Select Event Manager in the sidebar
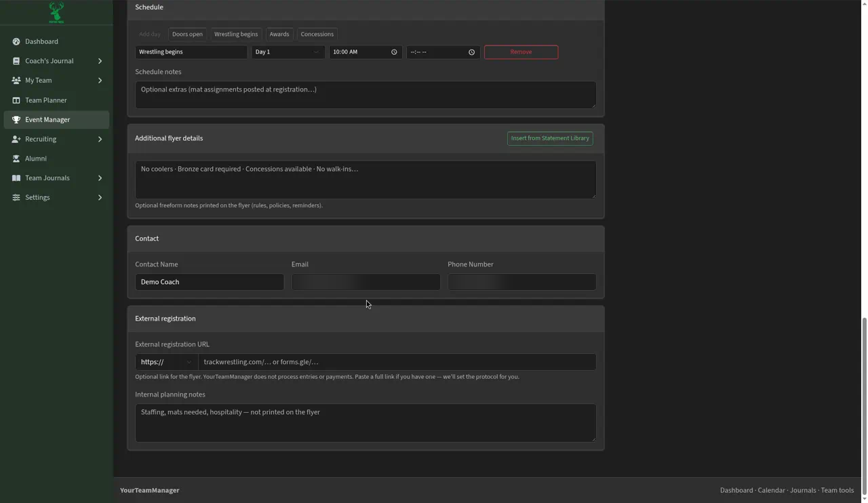The height and width of the screenshot is (503, 868). click(56, 120)
